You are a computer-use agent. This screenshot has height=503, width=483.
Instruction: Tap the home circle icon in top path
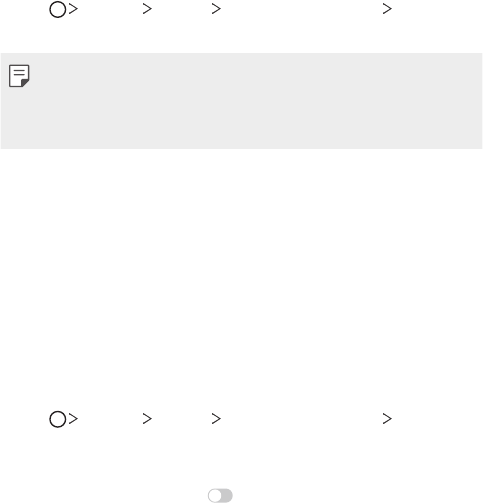[x=58, y=10]
